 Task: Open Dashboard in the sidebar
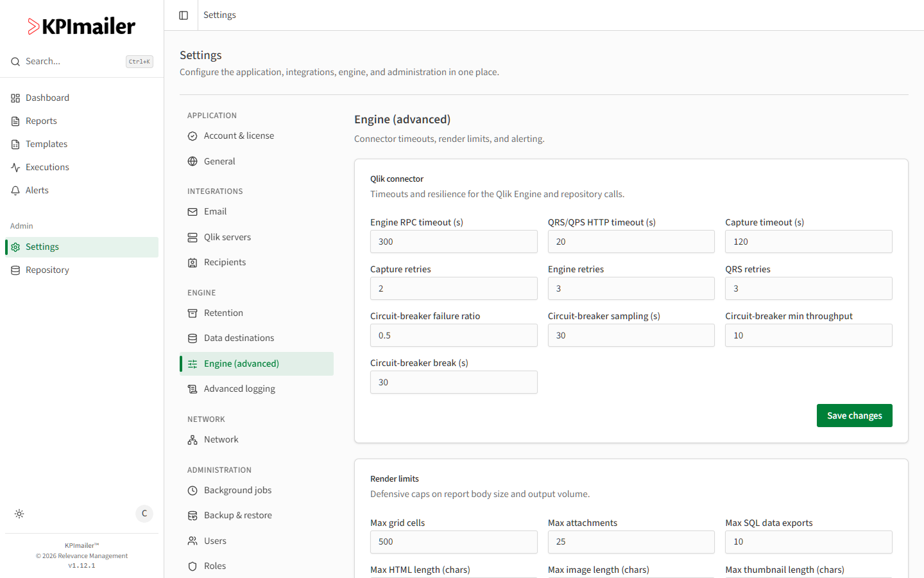(81, 98)
